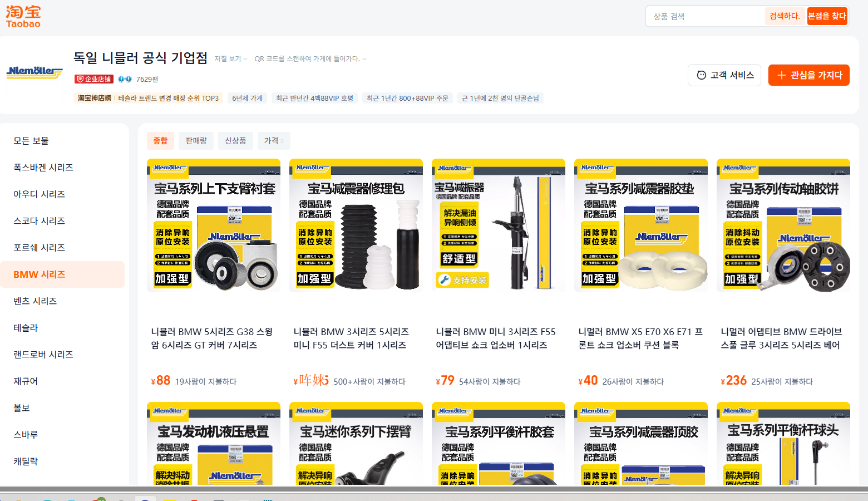Open the Tesla trend ranking TOP3 tag

149,98
